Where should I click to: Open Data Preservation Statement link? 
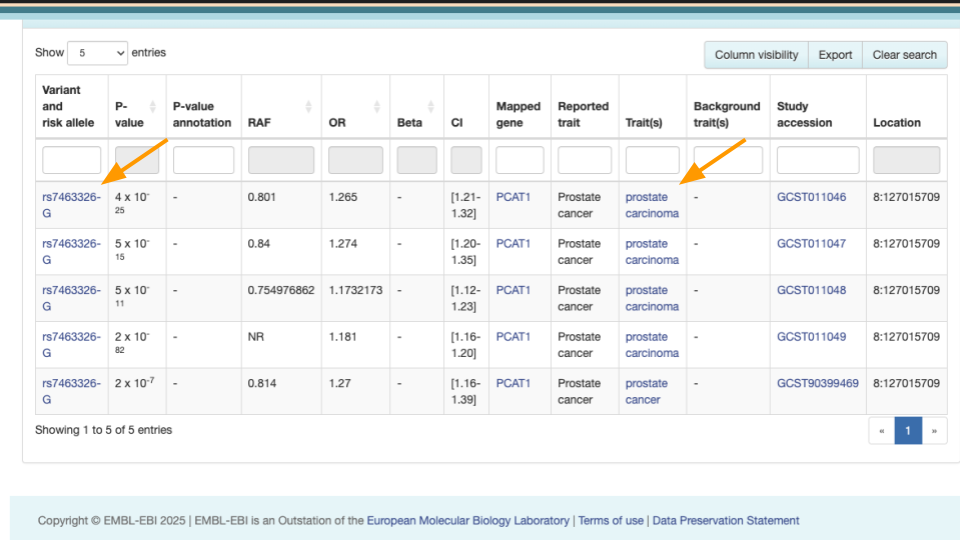(x=726, y=520)
